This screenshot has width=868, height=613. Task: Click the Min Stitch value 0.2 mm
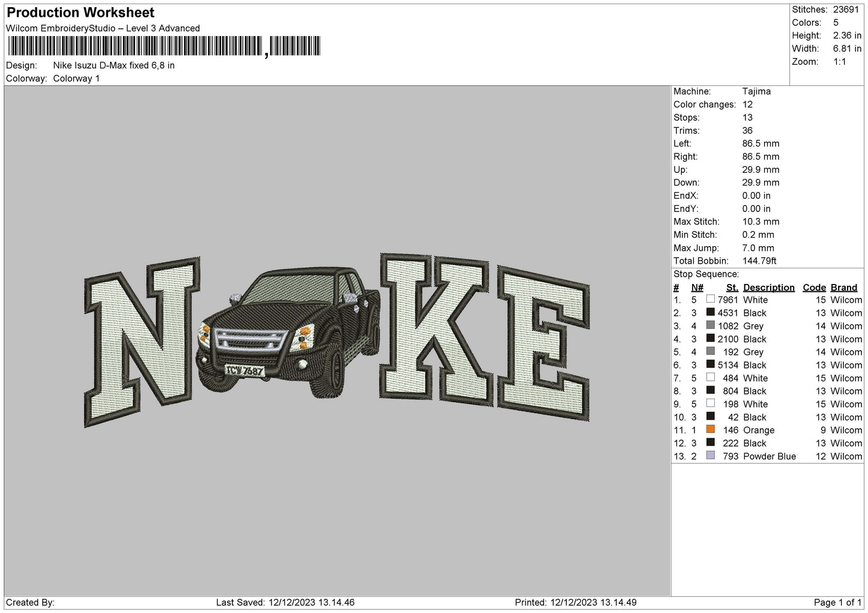758,235
